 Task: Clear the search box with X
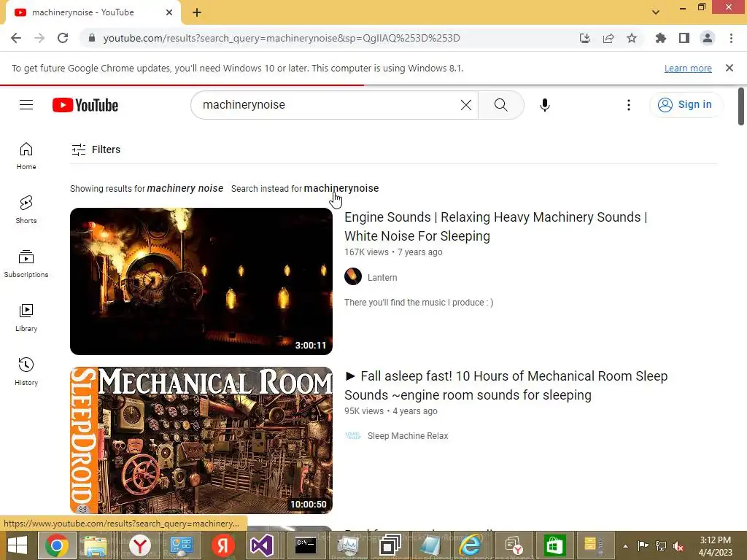click(x=466, y=105)
